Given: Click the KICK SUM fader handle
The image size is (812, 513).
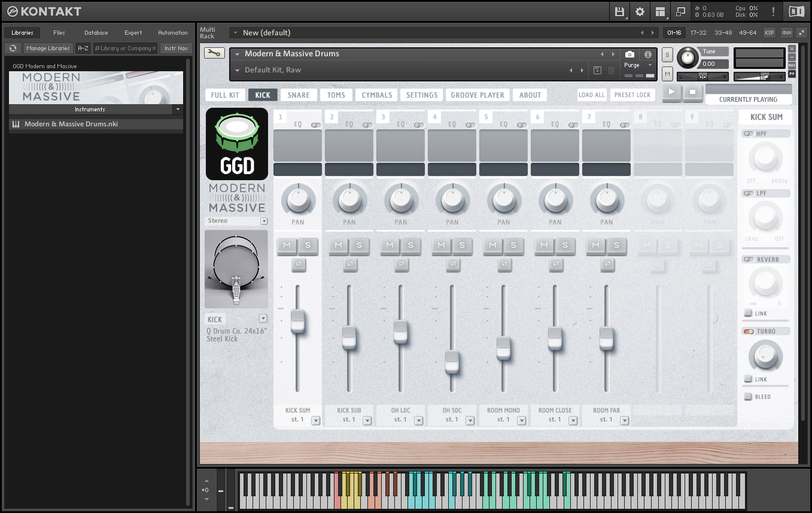Looking at the screenshot, I should [298, 321].
